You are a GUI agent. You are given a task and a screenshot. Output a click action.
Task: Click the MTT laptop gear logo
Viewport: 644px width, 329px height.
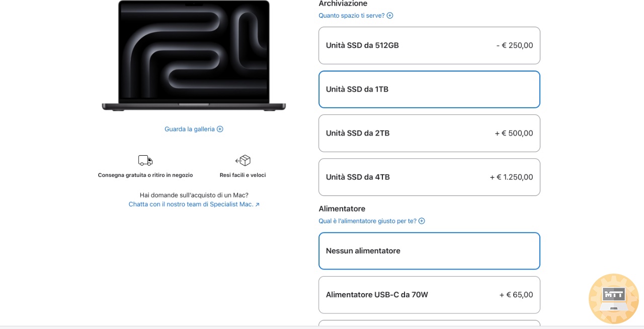(613, 298)
